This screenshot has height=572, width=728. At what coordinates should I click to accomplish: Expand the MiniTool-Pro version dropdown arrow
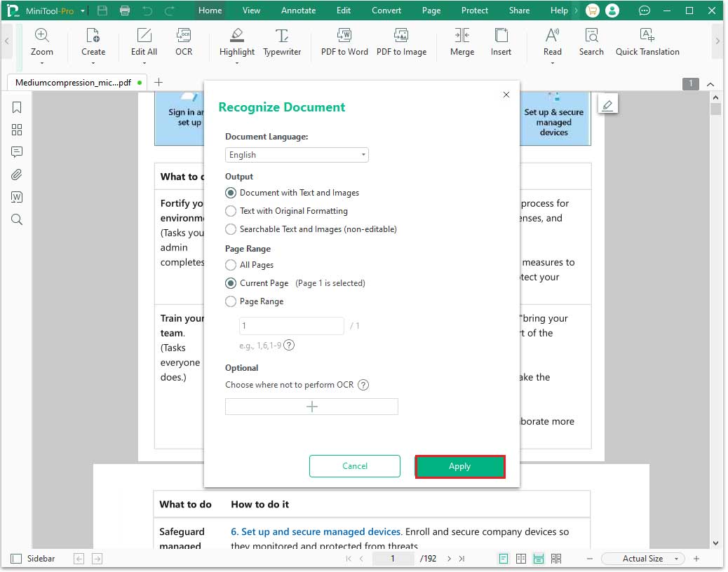[81, 11]
